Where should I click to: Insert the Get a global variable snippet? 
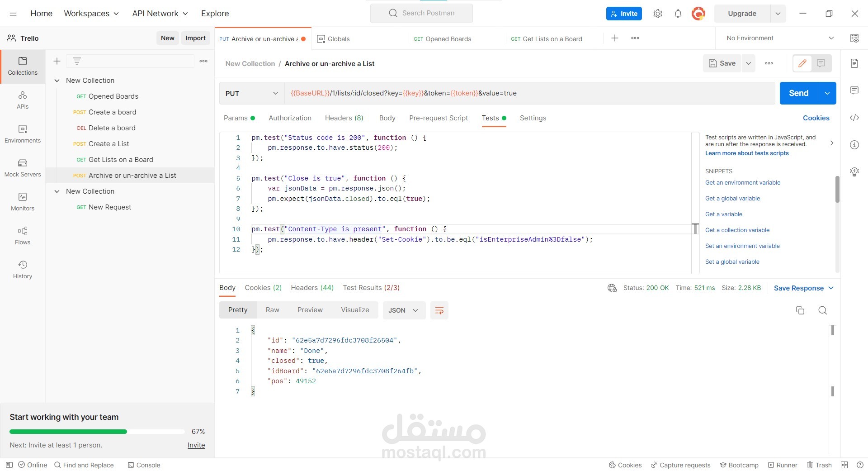click(x=732, y=199)
